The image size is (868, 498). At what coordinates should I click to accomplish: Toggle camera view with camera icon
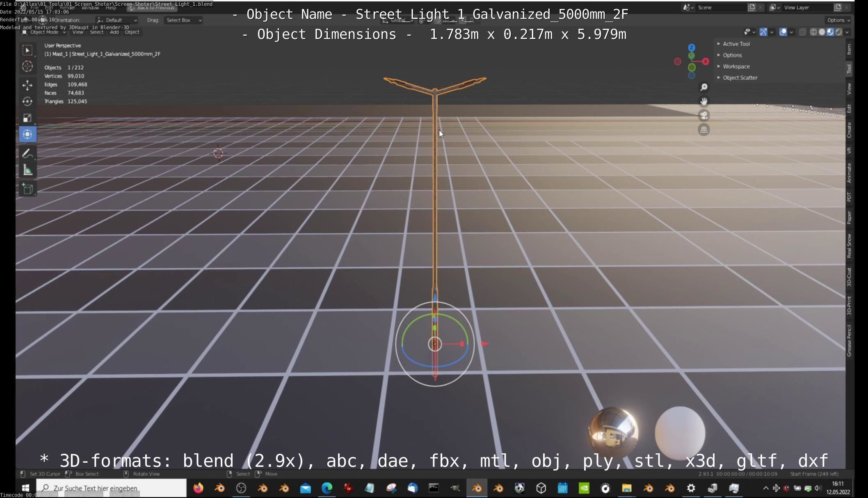704,116
